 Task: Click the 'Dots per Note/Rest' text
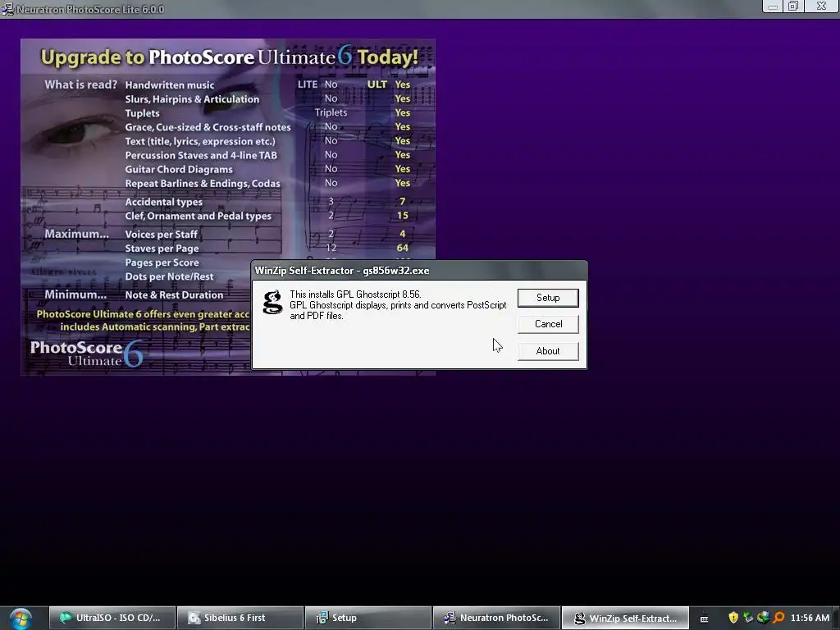point(169,276)
